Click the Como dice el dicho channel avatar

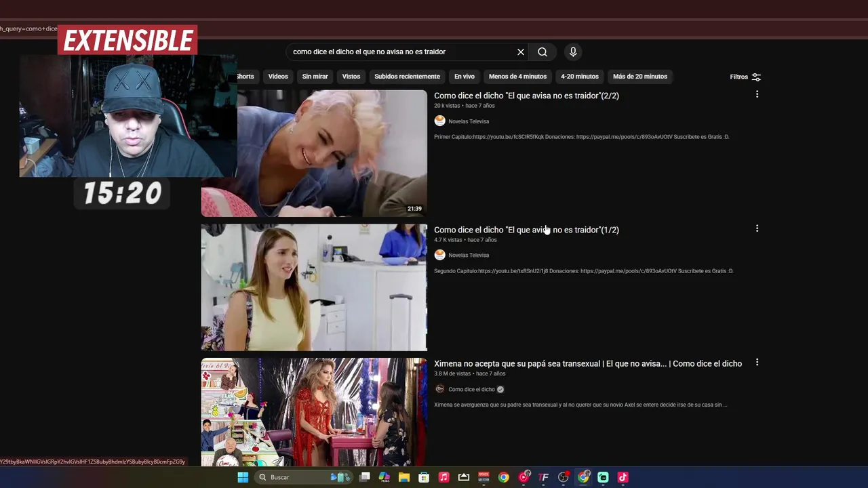point(439,389)
